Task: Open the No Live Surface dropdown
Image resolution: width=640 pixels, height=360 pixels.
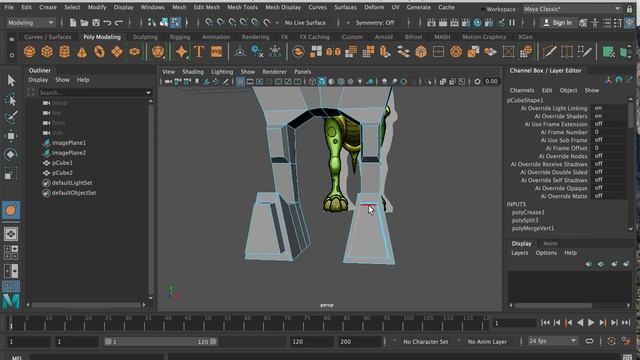Action: pos(305,23)
